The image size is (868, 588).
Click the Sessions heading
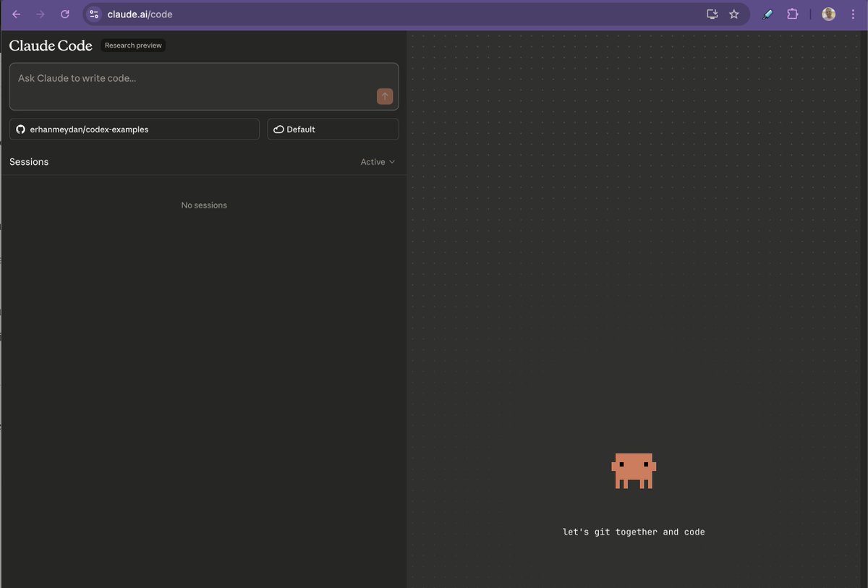point(29,162)
